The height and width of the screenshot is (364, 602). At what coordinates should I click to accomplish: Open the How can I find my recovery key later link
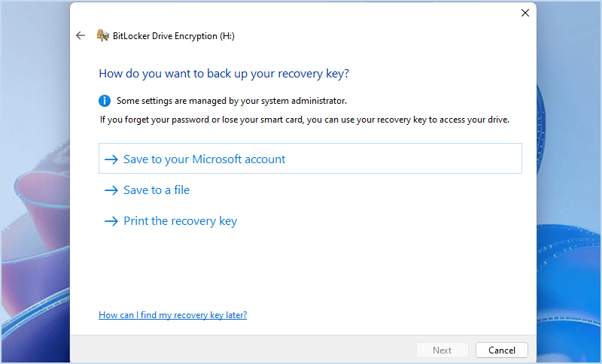point(172,315)
